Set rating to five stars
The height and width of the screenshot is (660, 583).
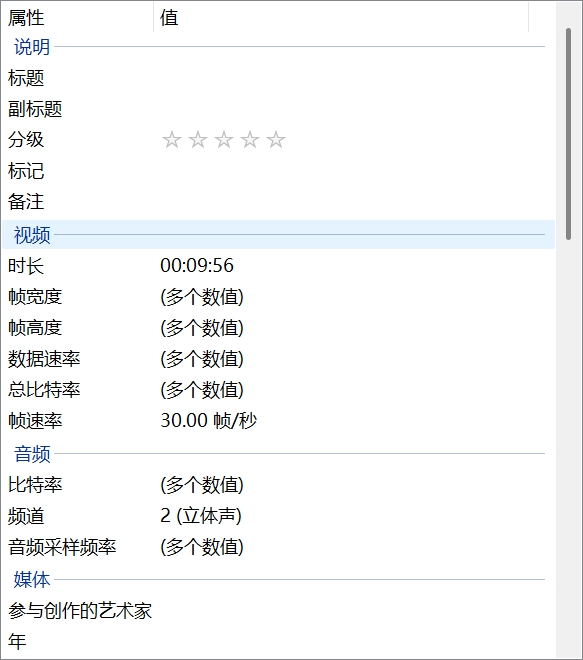pos(276,140)
